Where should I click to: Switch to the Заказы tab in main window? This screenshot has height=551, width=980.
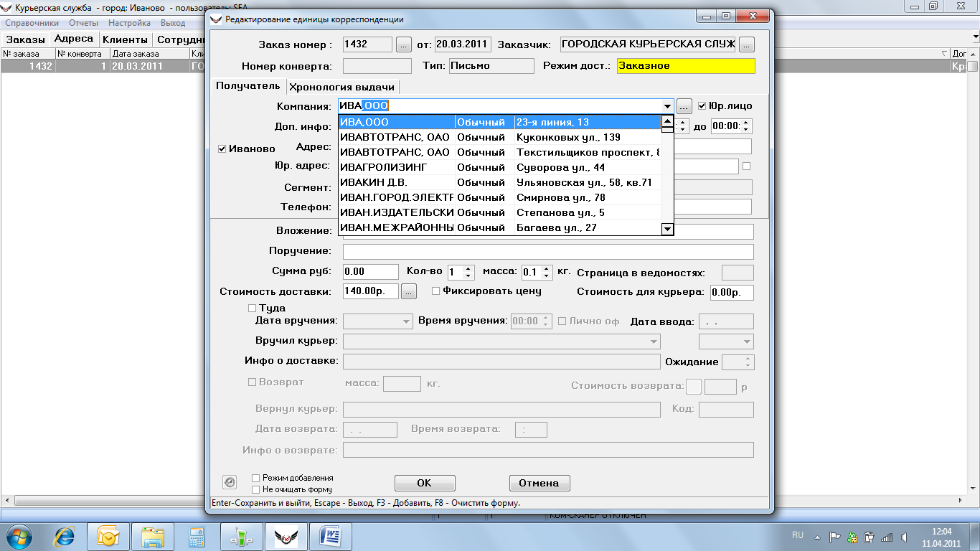click(25, 39)
